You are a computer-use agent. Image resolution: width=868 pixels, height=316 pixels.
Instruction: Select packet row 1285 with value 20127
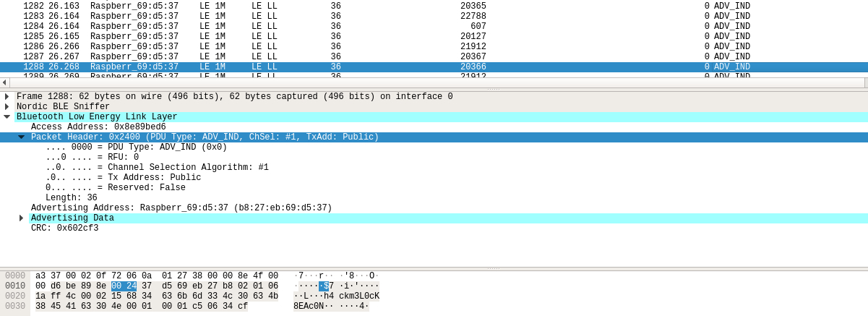[434, 36]
